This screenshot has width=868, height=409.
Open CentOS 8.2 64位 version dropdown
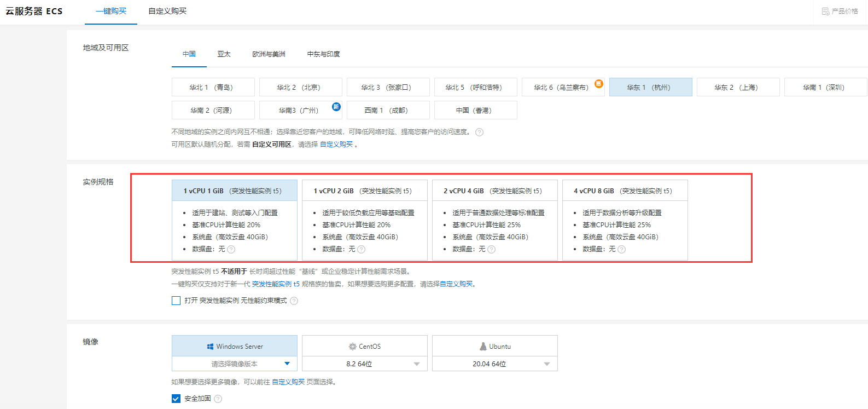coord(365,364)
